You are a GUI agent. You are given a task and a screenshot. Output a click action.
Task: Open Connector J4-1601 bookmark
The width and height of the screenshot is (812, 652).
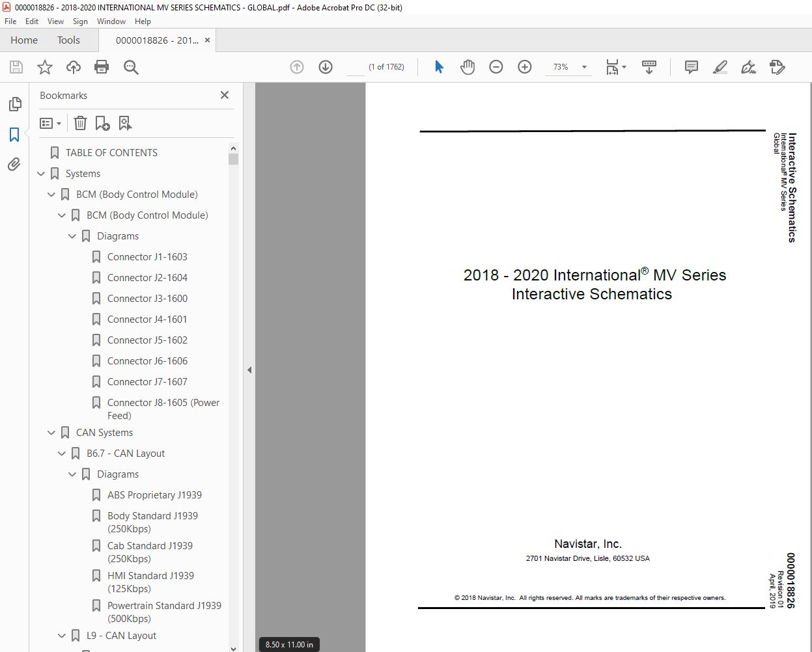click(147, 319)
